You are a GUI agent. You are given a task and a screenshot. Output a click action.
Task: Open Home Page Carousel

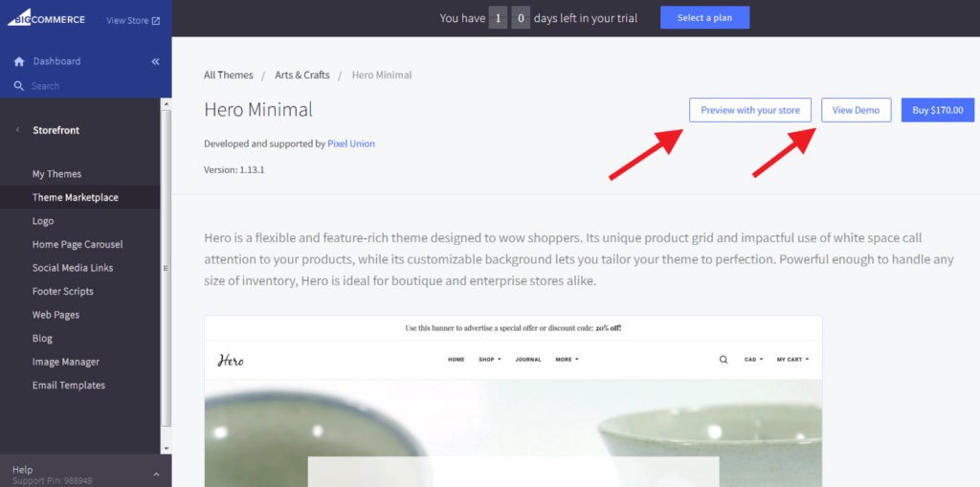click(78, 244)
